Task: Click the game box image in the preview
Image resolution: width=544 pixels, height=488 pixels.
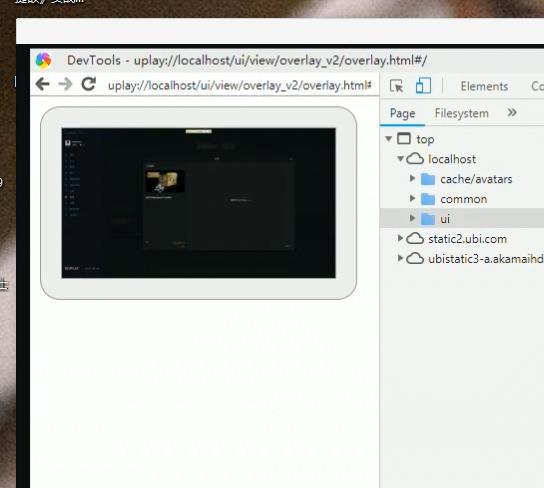Action: pyautogui.click(x=165, y=181)
